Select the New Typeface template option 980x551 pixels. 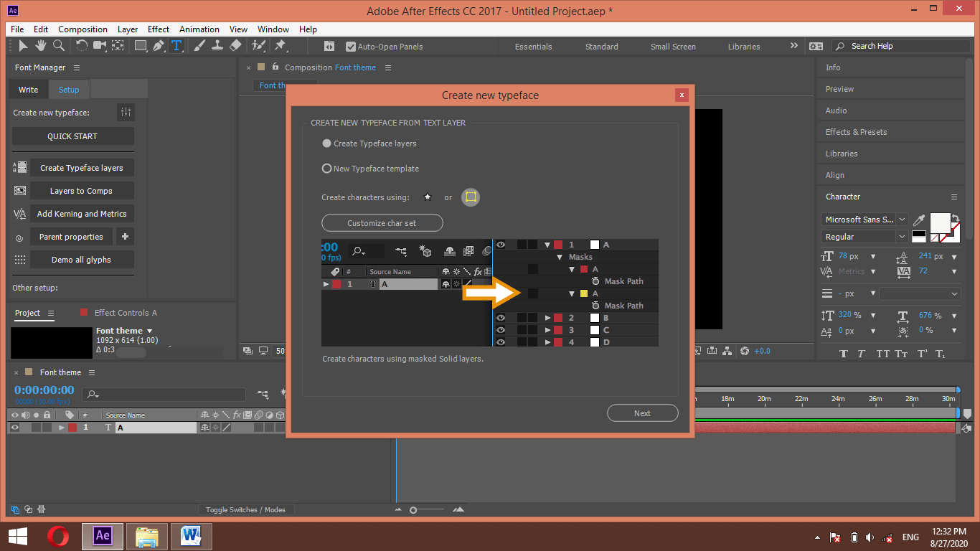tap(326, 169)
